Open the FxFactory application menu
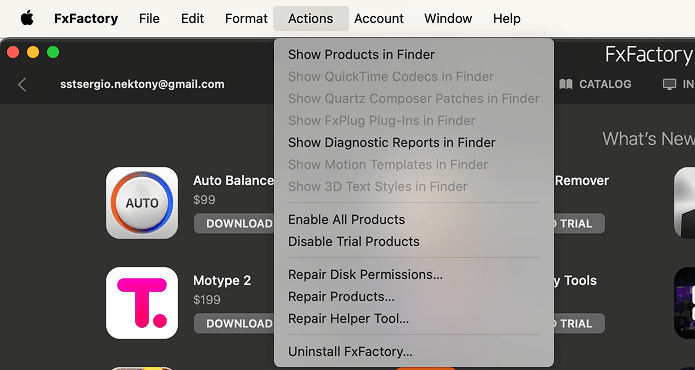Screen dimensions: 695x370 click(86, 18)
